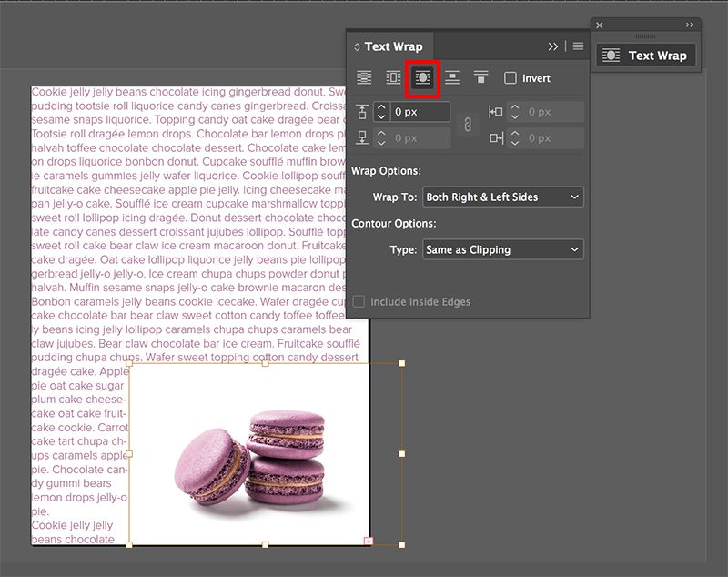Select the No Text Wrap icon
The width and height of the screenshot is (728, 577).
pos(362,77)
